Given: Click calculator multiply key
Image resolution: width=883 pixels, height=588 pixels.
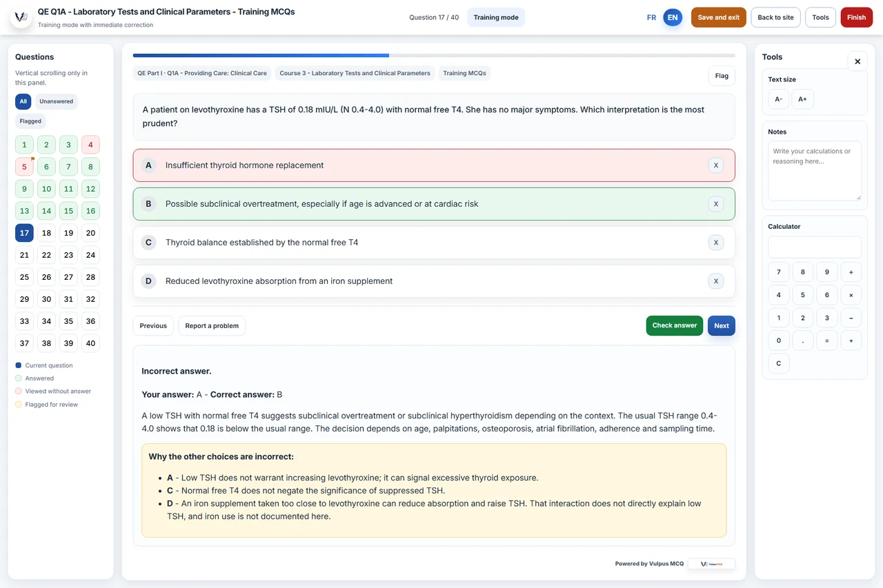Looking at the screenshot, I should click(x=851, y=295).
